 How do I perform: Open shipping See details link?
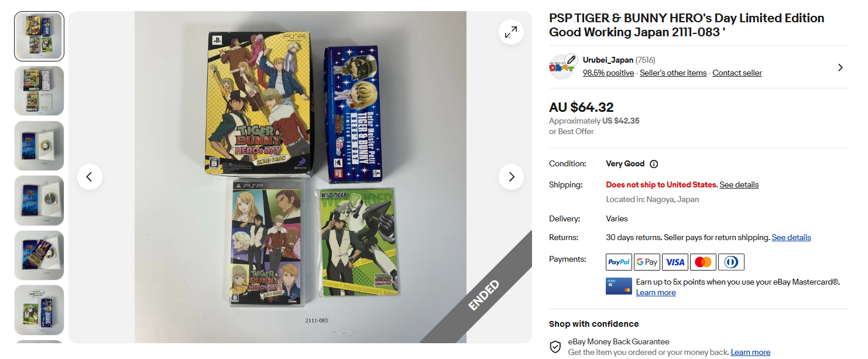pos(739,184)
